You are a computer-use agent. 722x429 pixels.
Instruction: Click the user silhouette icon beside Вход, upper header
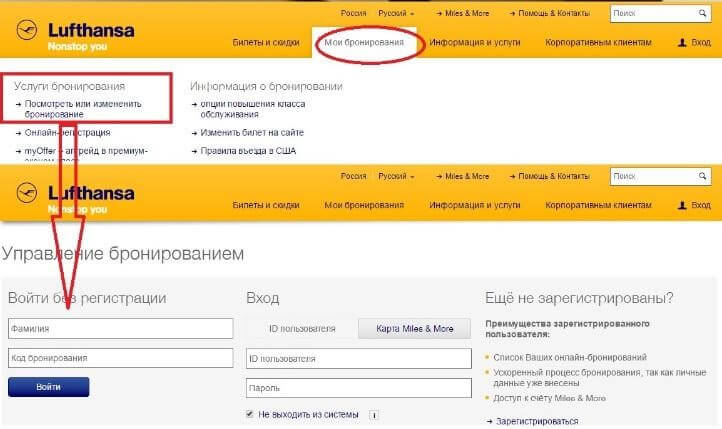pos(682,42)
